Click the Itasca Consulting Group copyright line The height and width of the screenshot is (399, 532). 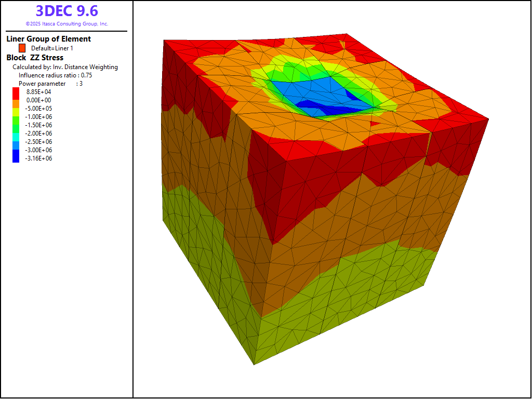click(66, 24)
